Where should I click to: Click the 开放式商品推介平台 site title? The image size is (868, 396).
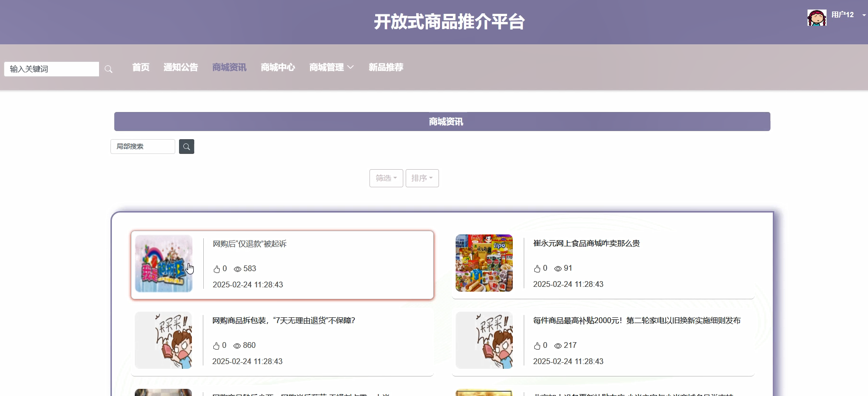[x=449, y=22]
